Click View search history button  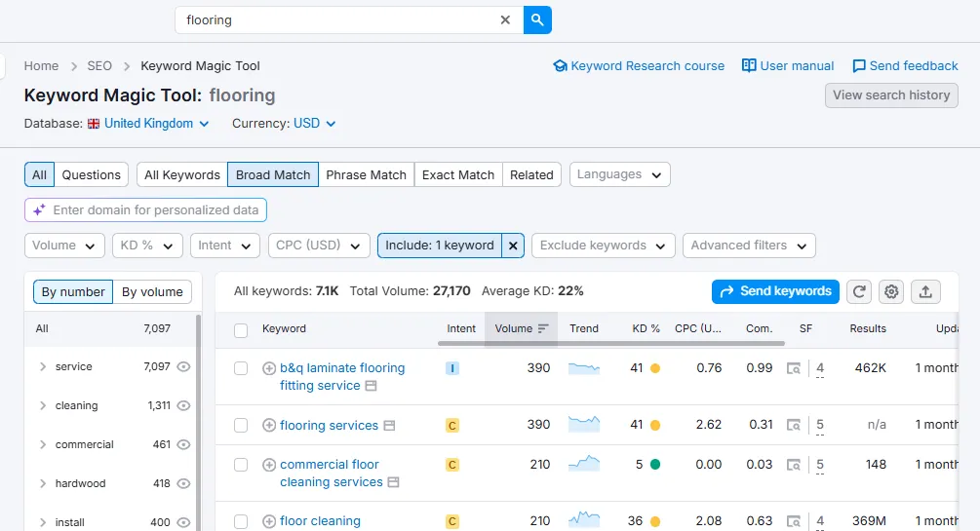[x=891, y=95]
